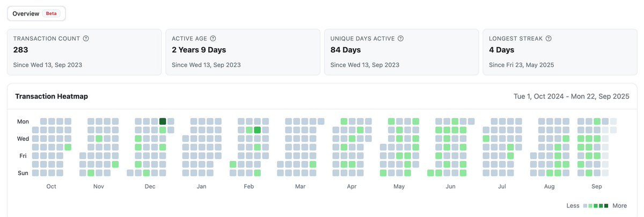
Task: Click help icon beside Unique Days Active
Action: pyautogui.click(x=400, y=39)
